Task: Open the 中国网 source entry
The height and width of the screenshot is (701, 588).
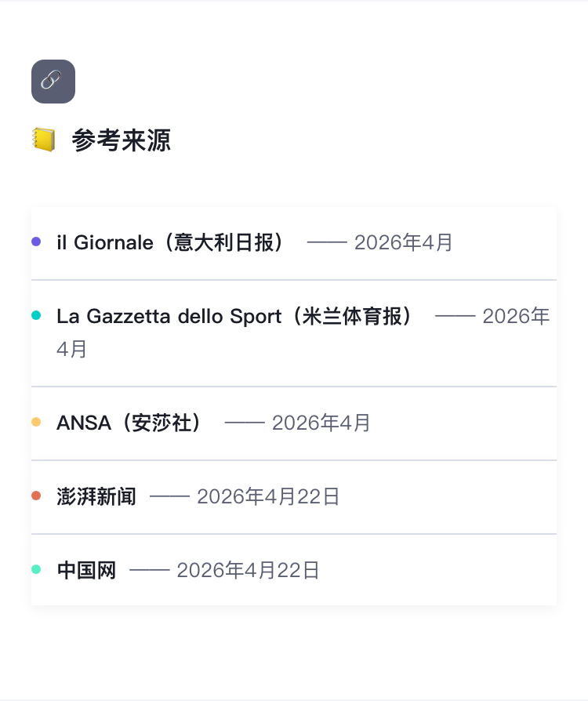Action: [86, 570]
